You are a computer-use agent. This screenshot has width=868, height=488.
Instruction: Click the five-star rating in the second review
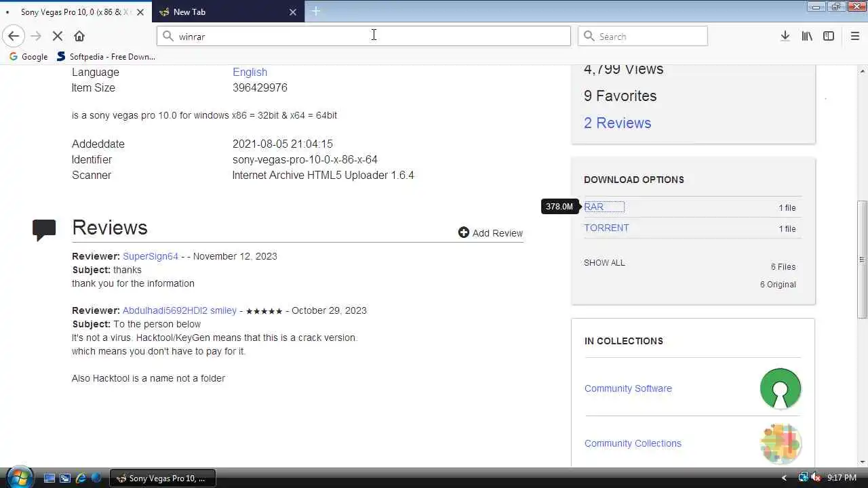pos(264,311)
